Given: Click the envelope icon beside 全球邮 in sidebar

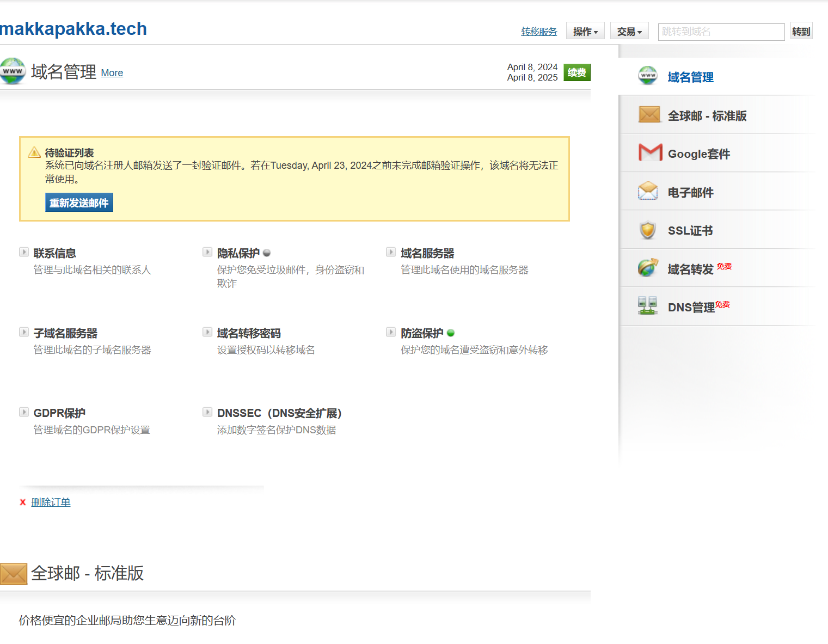Looking at the screenshot, I should tap(649, 115).
